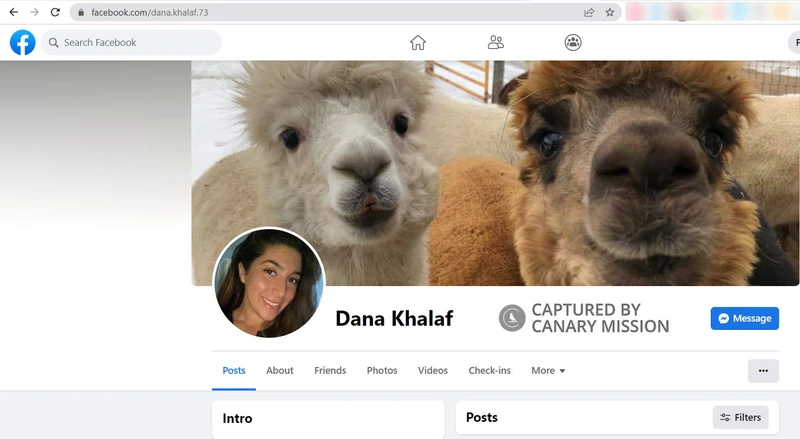Viewport: 800px width, 439px height.
Task: View site info via padlock icon
Action: pos(81,12)
